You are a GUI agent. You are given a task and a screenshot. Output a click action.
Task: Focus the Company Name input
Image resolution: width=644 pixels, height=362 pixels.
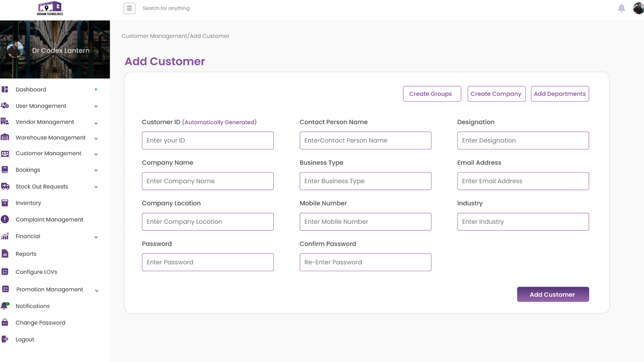208,181
